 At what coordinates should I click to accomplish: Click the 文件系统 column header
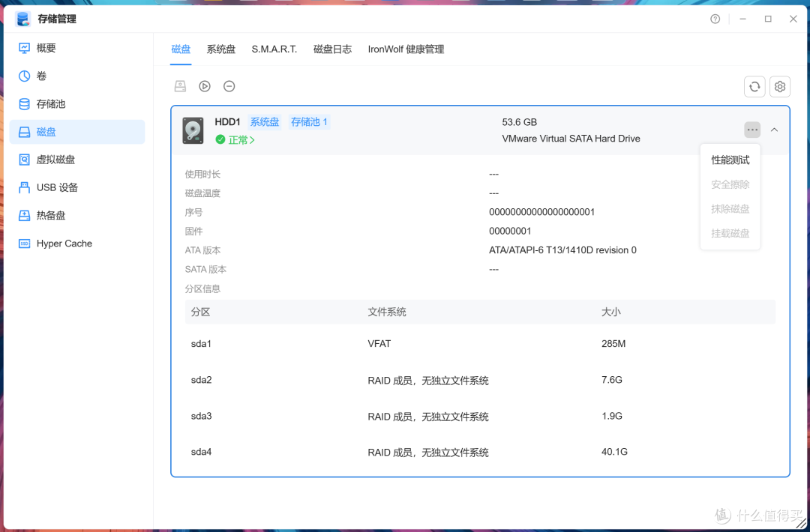387,312
